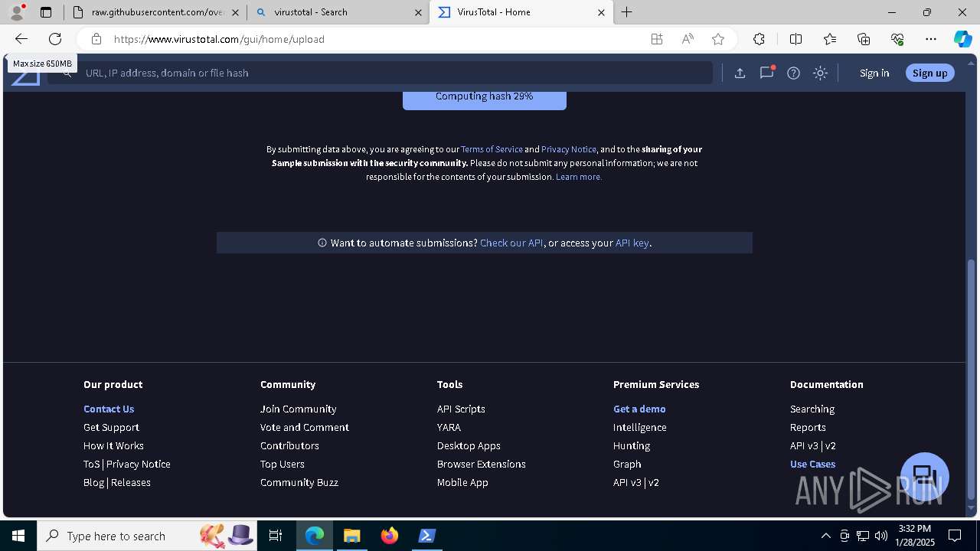Viewport: 980px width, 551px height.
Task: Open Vote and Comment link
Action: [305, 427]
